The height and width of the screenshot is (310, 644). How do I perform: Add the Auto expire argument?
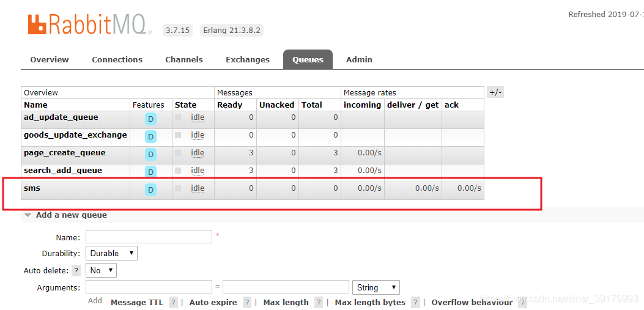213,302
